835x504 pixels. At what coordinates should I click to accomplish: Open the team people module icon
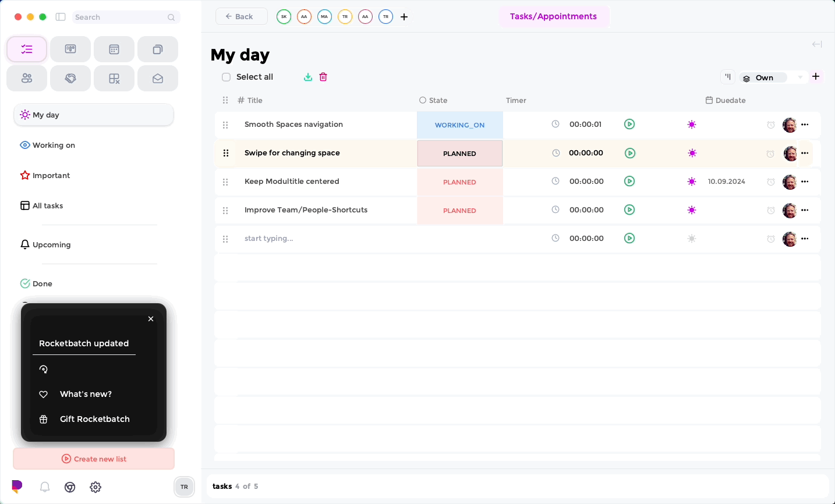pyautogui.click(x=27, y=79)
